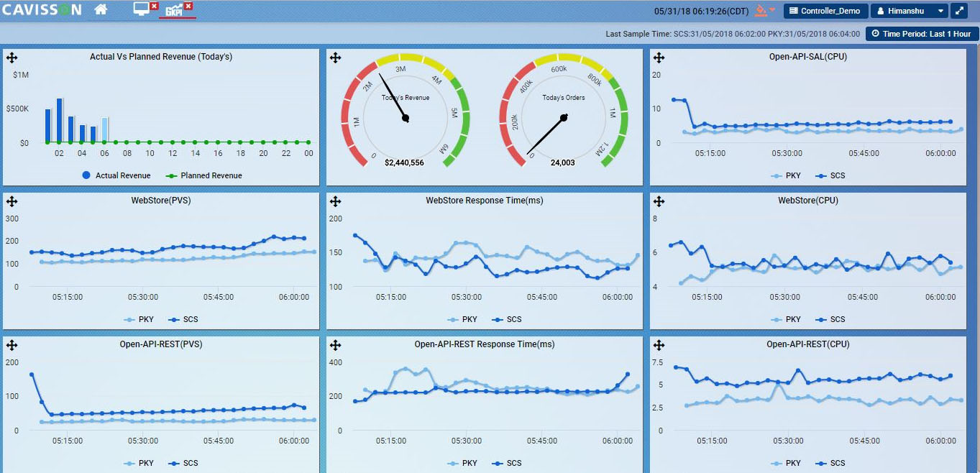Click move icon on WebStore Response Time panel

[335, 202]
